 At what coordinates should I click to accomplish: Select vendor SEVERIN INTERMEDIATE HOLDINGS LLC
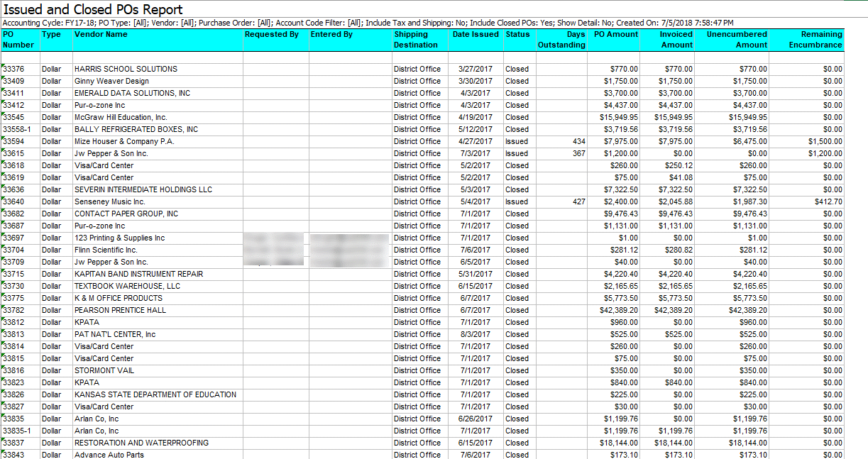coord(143,190)
